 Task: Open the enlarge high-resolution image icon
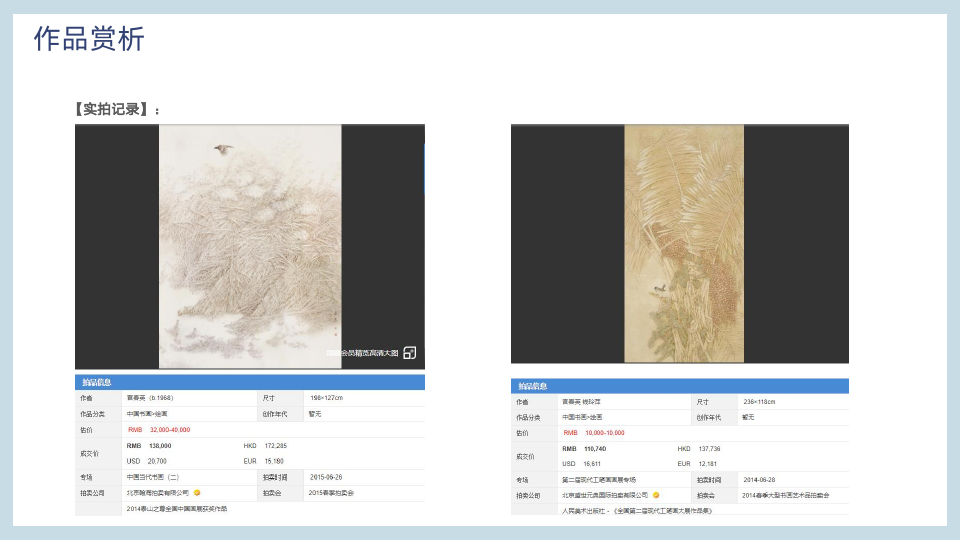click(x=410, y=353)
